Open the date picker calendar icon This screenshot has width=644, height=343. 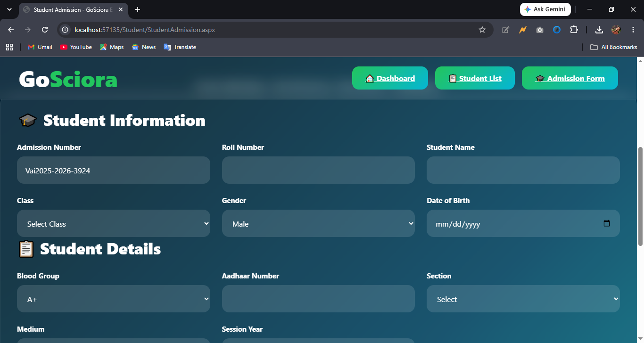[607, 223]
